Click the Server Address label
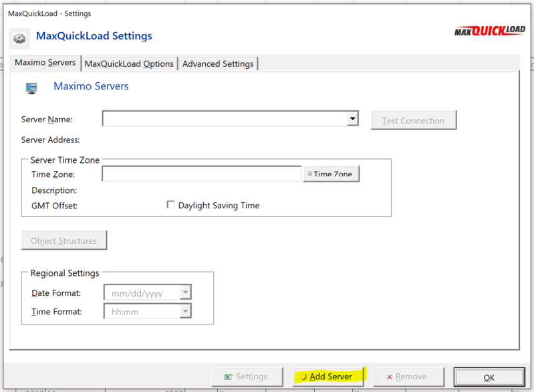 point(50,140)
